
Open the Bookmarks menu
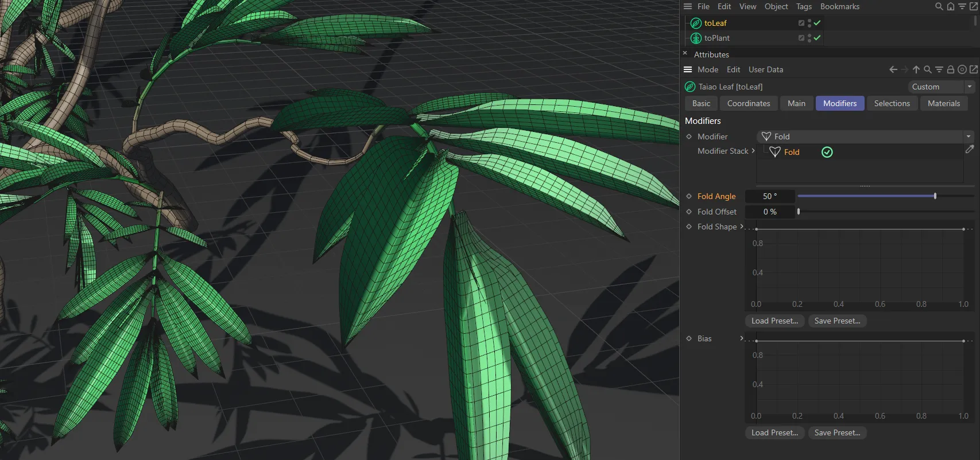[x=840, y=6]
